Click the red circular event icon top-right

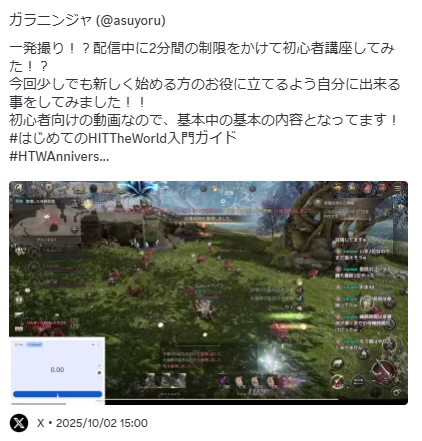[367, 188]
